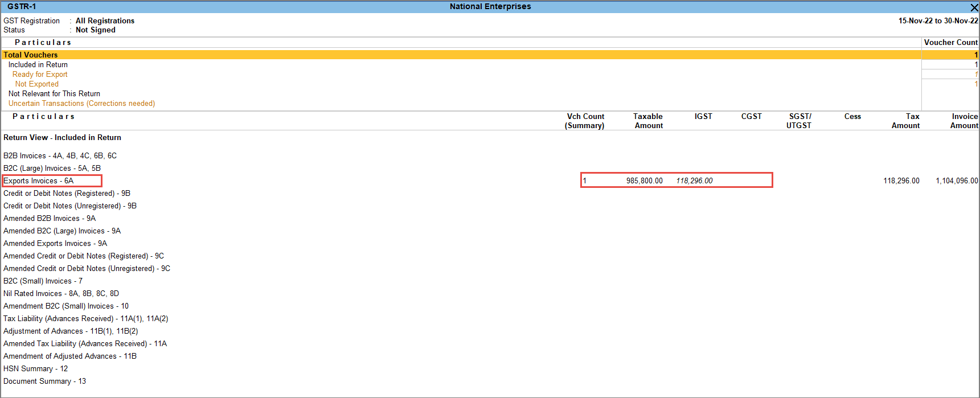Close the GSTR-1 report window
980x398 pixels.
click(974, 7)
